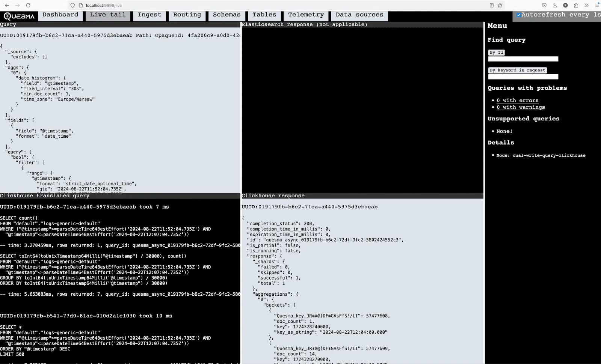This screenshot has height=364, width=601.
Task: Open the Data sources section
Action: click(x=359, y=15)
